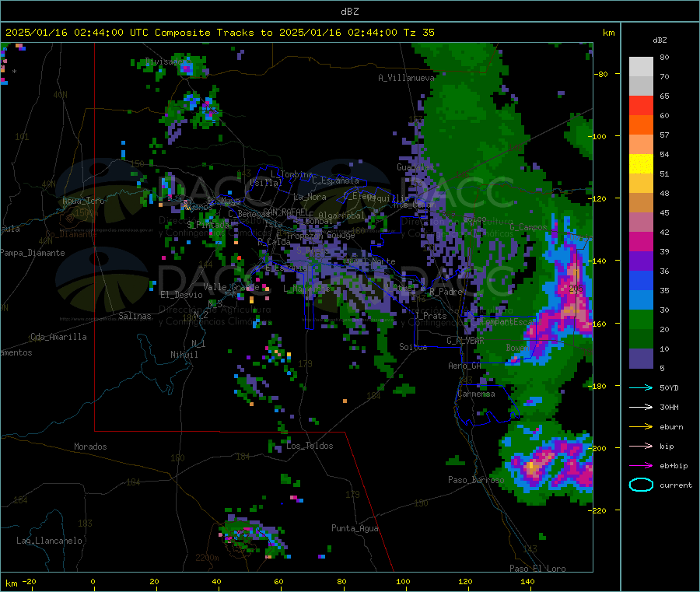The height and width of the screenshot is (592, 700).
Task: Pick the light blue swatch between 35 and 30 dBZ
Action: (641, 300)
